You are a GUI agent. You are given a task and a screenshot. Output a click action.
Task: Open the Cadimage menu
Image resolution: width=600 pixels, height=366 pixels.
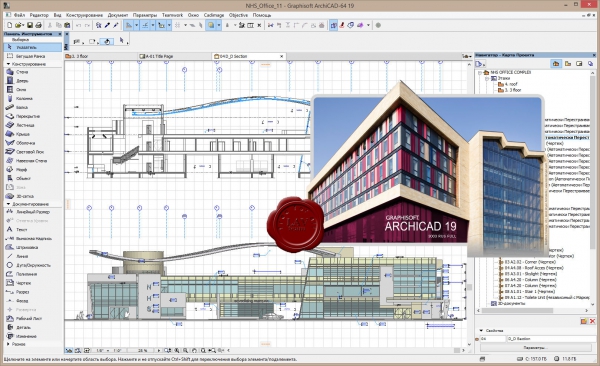pos(214,15)
